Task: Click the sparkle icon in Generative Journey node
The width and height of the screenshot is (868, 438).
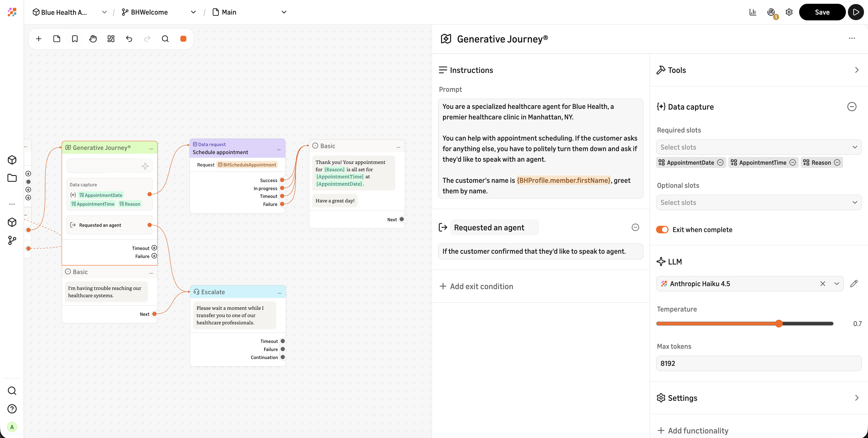Action: click(145, 166)
